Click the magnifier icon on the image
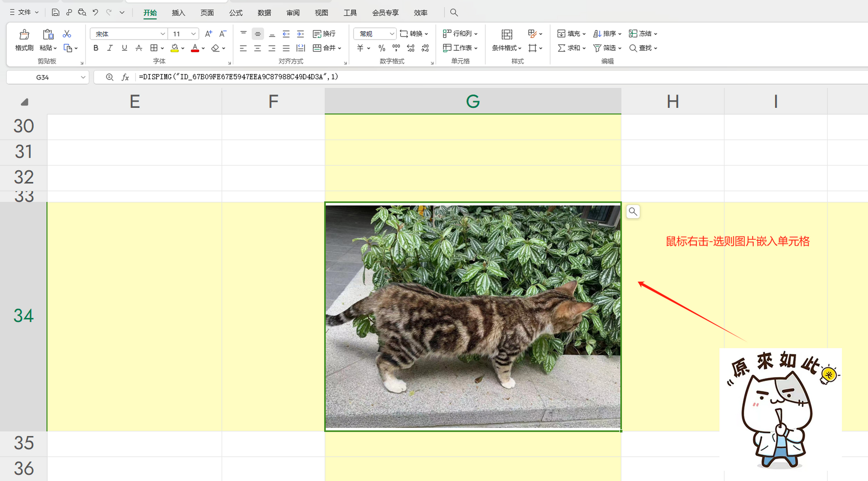The image size is (868, 481). [x=633, y=212]
